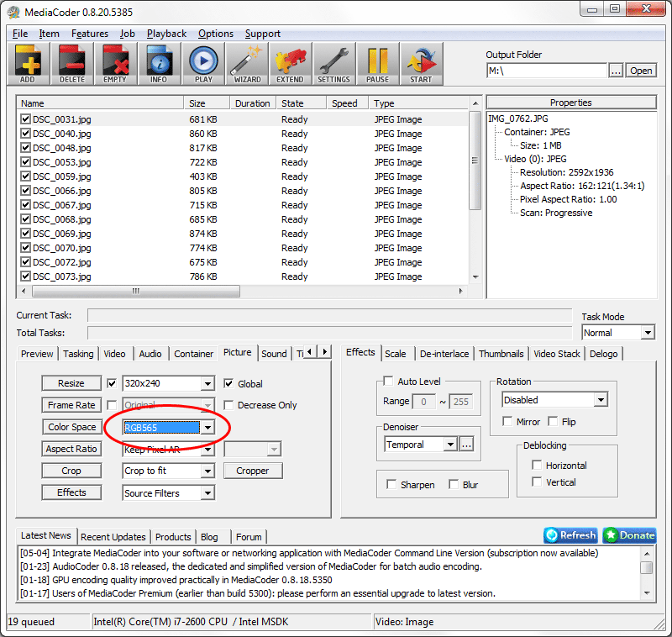
Task: Click the Aspect Ratio button
Action: pos(72,449)
